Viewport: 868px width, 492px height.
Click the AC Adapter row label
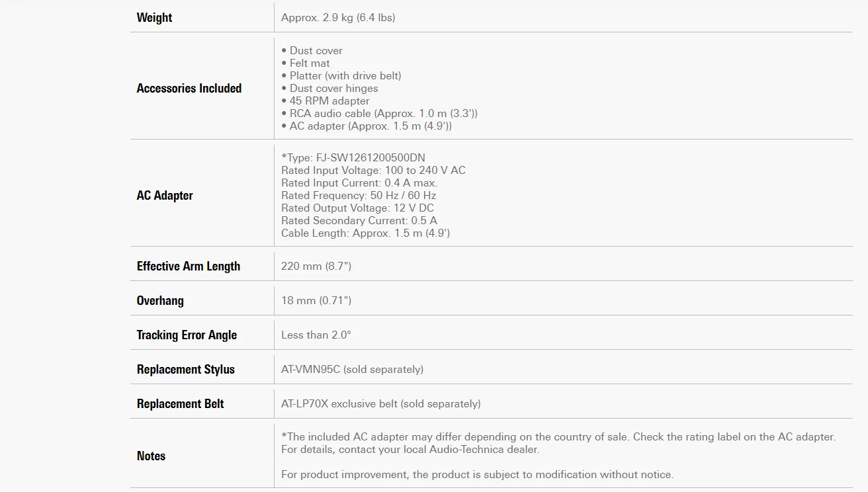pos(165,196)
